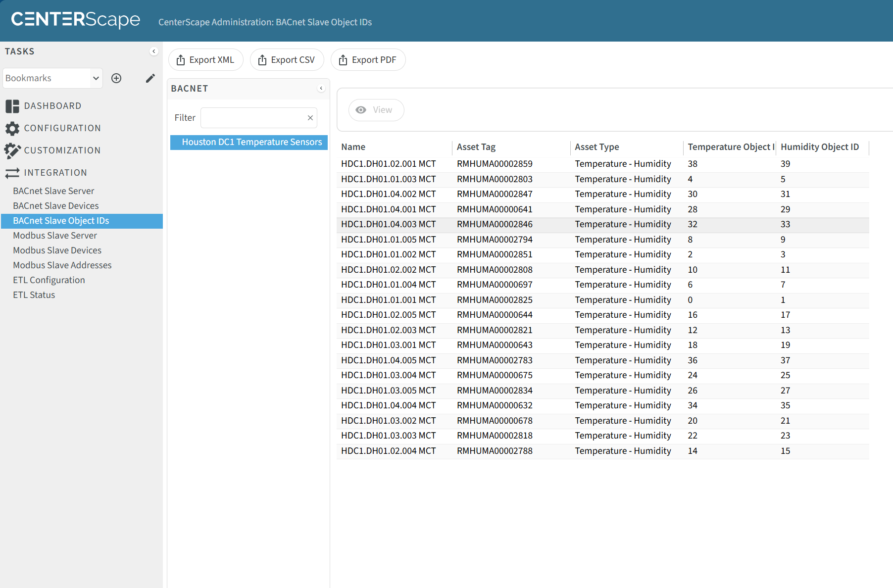Export the table as CSV

tap(287, 60)
